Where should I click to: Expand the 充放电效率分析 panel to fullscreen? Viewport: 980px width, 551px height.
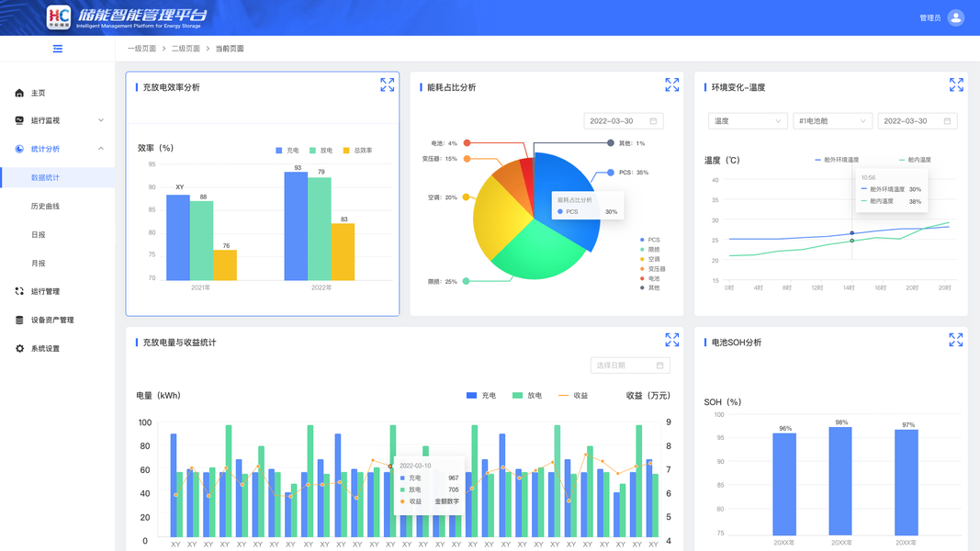(x=388, y=85)
